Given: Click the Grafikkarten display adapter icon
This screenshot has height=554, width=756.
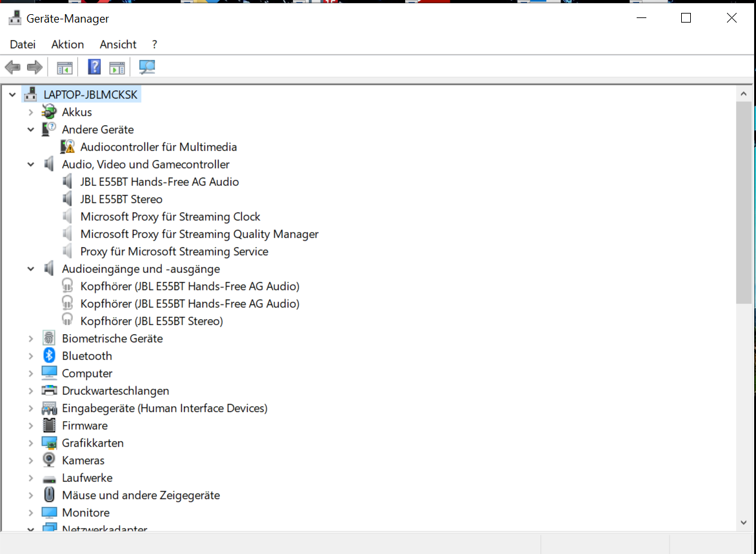Looking at the screenshot, I should [49, 442].
